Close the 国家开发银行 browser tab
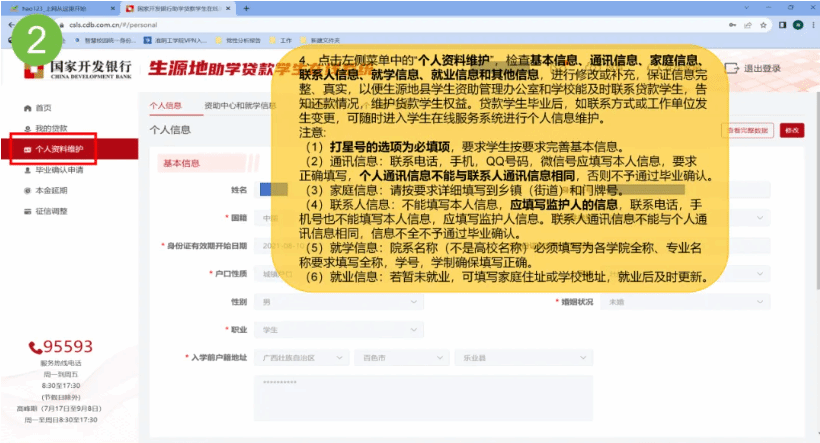This screenshot has height=443, width=820. coord(228,8)
